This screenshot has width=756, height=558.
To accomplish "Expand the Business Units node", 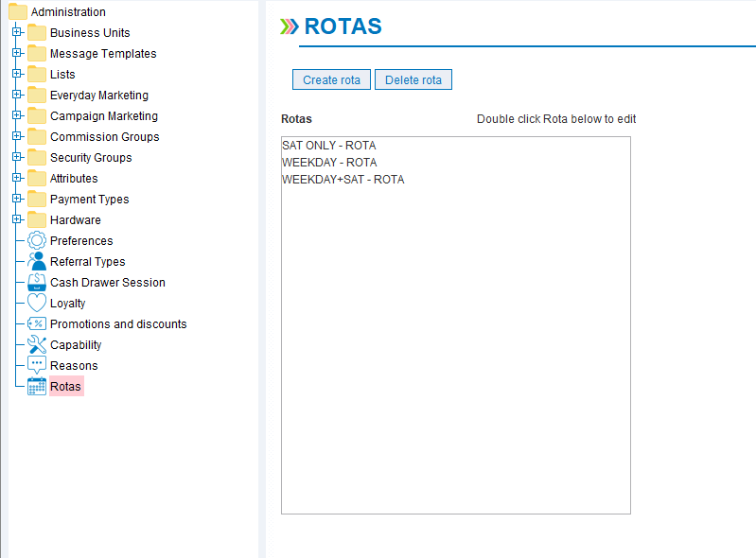I will click(x=16, y=32).
